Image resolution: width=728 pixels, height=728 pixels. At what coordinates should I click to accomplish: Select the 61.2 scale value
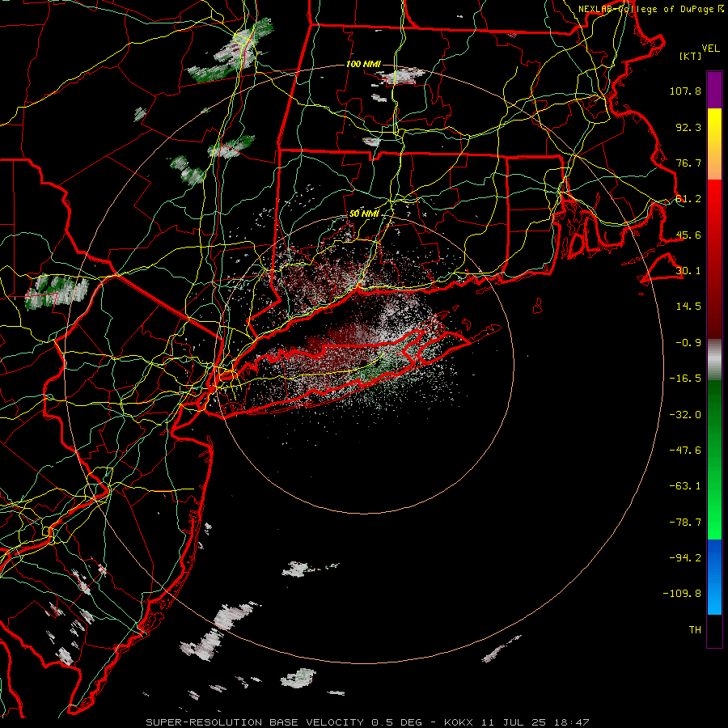688,199
